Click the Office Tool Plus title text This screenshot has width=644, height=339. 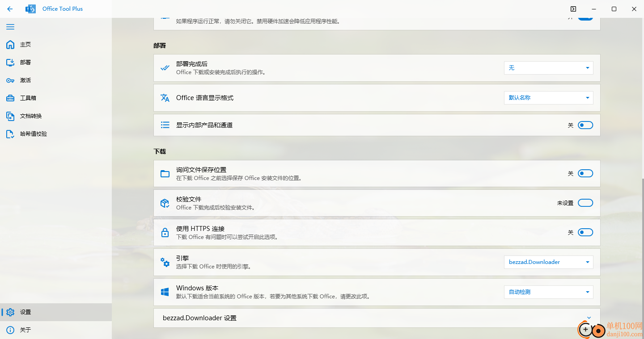pos(63,9)
